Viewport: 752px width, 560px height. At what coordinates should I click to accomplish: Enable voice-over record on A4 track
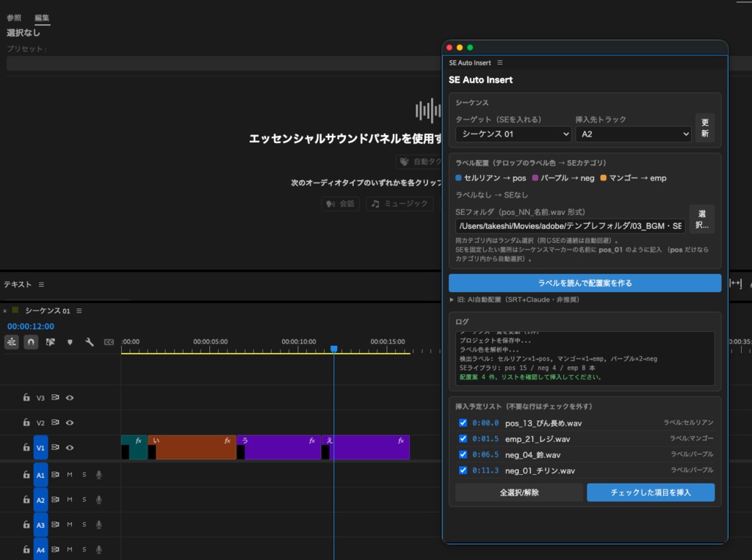coord(99,550)
